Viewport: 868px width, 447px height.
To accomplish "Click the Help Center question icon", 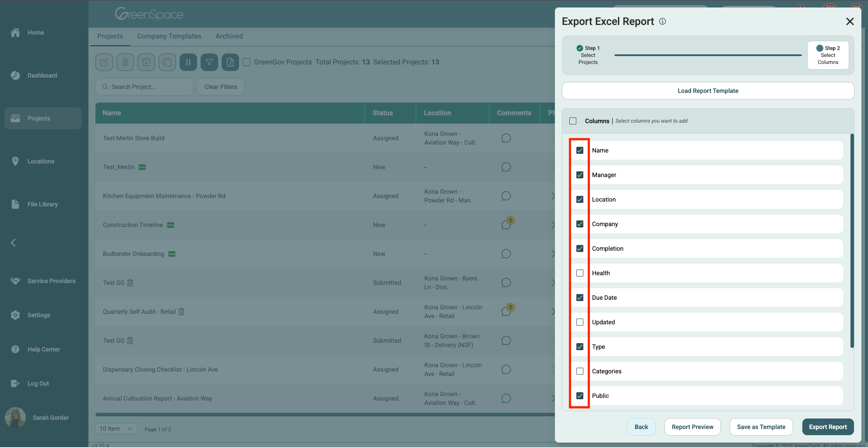I will (x=15, y=349).
